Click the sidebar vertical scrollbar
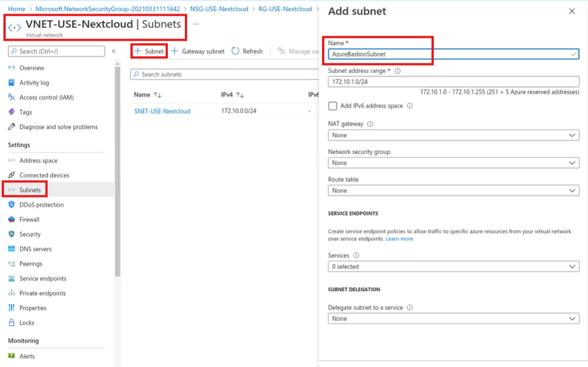The height and width of the screenshot is (367, 588). tap(117, 172)
